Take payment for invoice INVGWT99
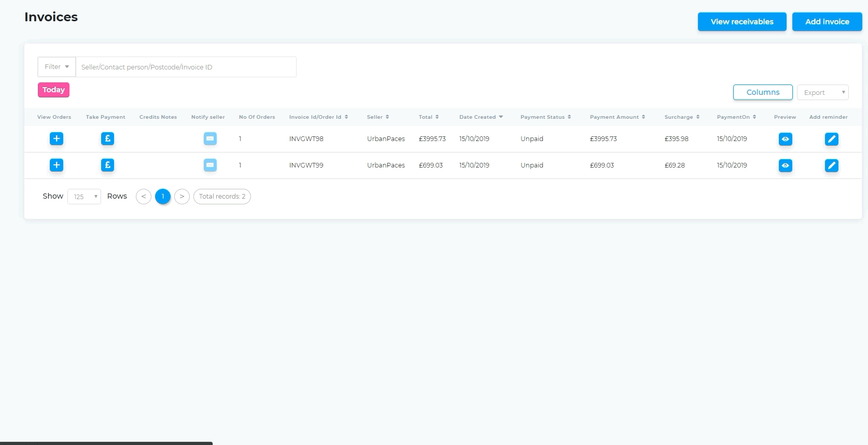Screen dimensions: 868x445 tap(107, 165)
